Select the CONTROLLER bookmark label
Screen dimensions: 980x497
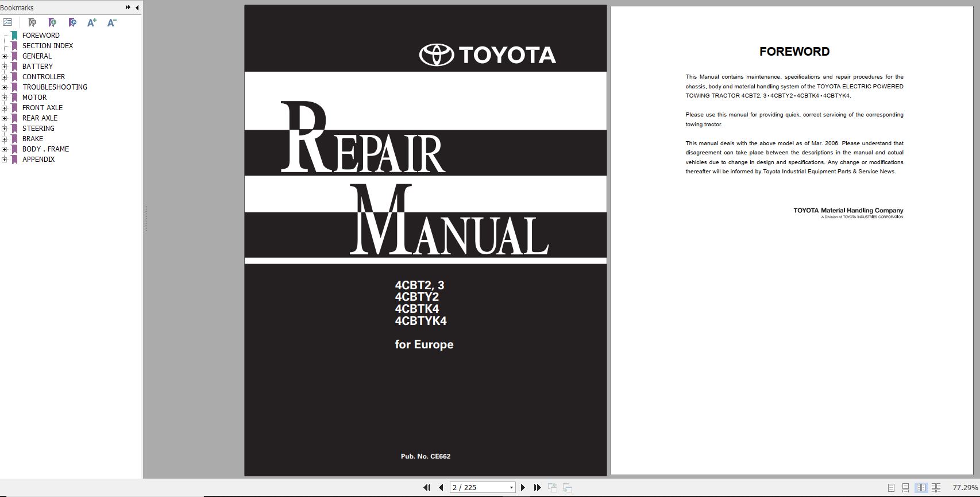coord(44,77)
